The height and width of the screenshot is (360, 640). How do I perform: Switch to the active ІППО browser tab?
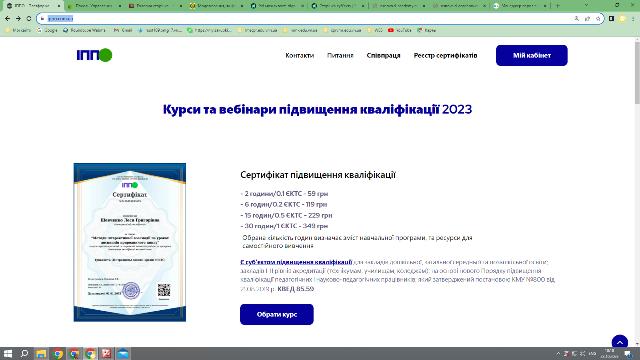(33, 6)
